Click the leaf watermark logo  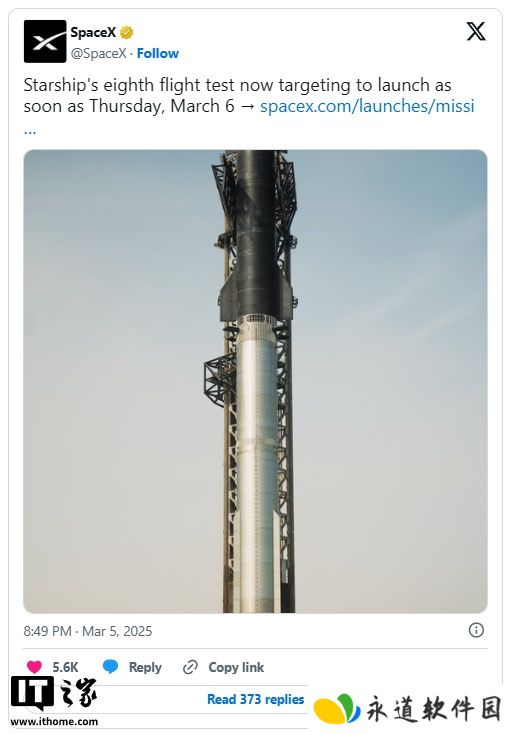pyautogui.click(x=337, y=709)
